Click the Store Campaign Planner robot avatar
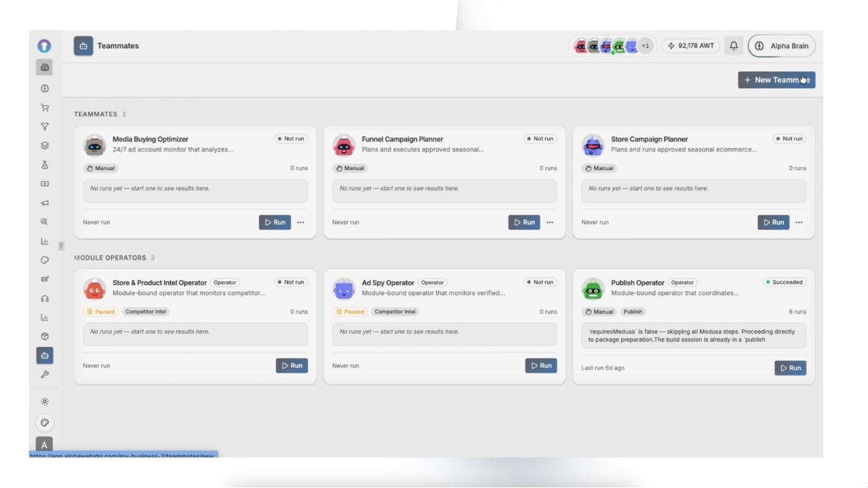 [593, 145]
